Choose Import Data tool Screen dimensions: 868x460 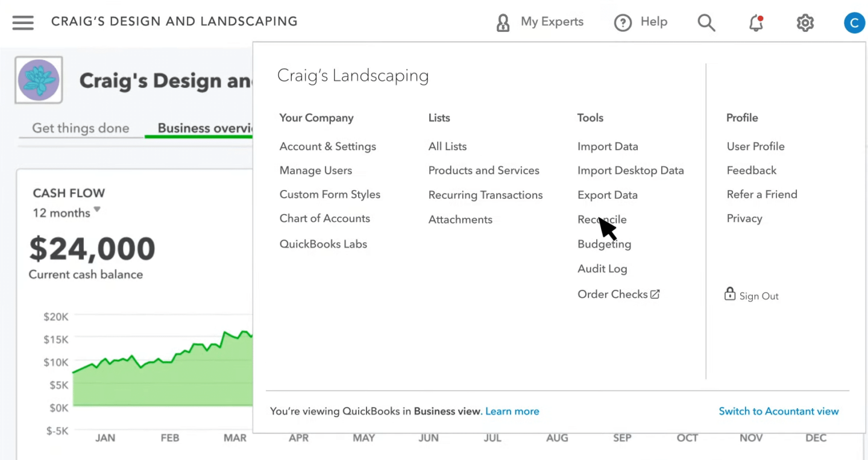608,147
